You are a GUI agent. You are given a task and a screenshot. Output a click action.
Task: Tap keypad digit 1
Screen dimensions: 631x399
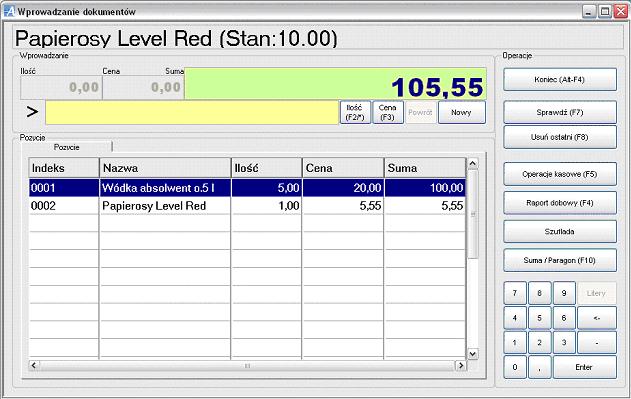[515, 343]
